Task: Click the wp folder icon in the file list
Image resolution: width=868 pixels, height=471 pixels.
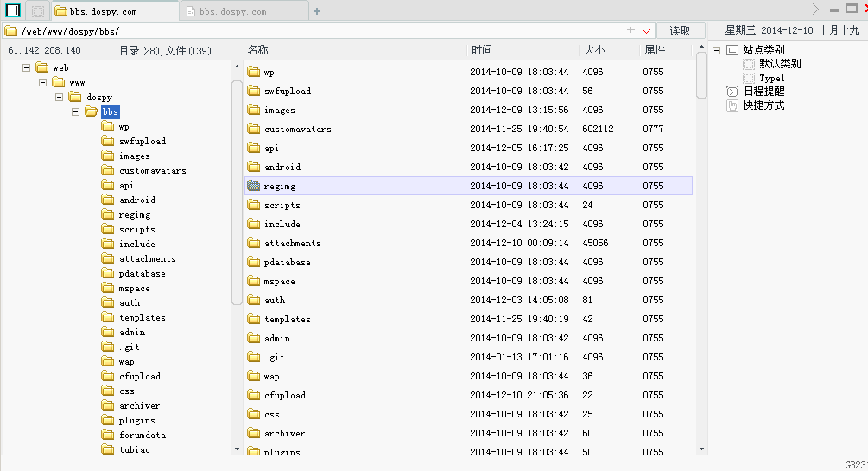Action: click(x=254, y=72)
